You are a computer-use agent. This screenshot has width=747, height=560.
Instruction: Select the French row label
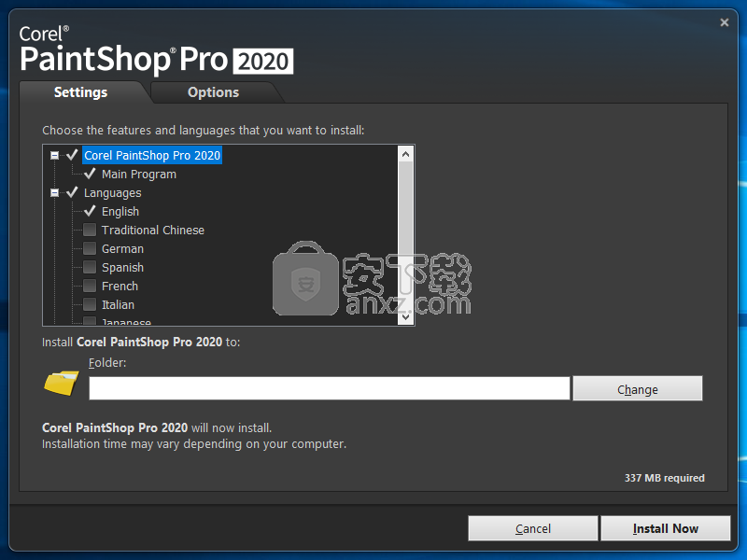coord(120,287)
